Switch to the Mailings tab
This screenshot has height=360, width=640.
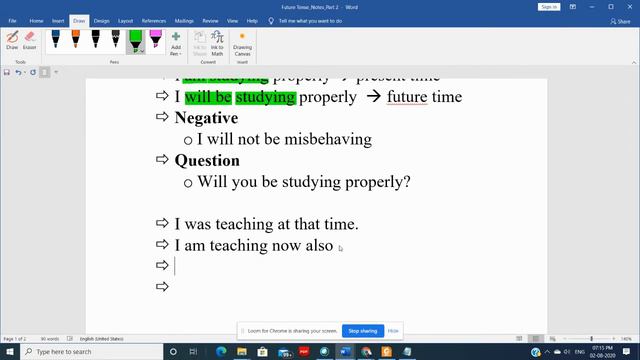click(184, 21)
